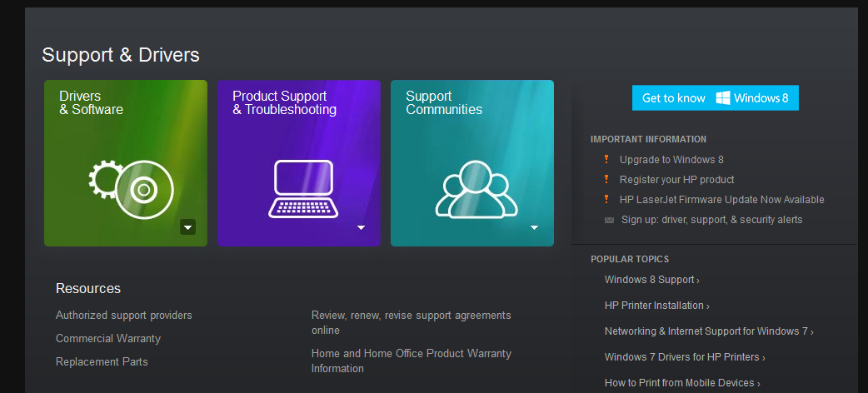The height and width of the screenshot is (393, 868).
Task: Open HP LaserJet Firmware Update Now Available
Action: click(x=722, y=199)
